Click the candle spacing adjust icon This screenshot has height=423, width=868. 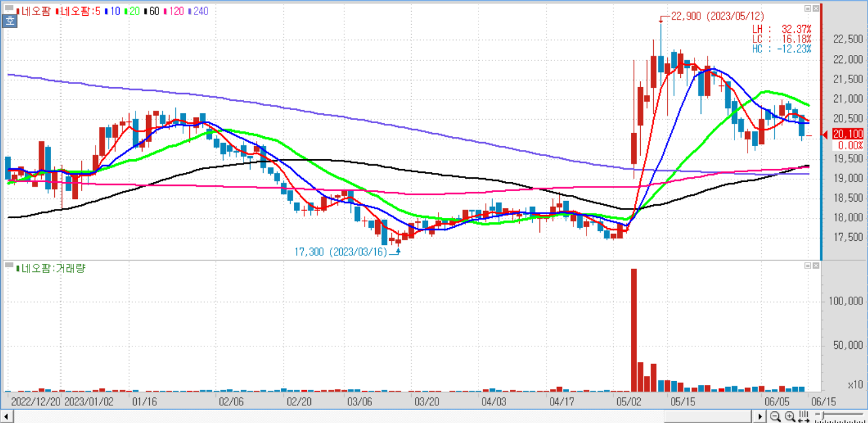(804, 416)
